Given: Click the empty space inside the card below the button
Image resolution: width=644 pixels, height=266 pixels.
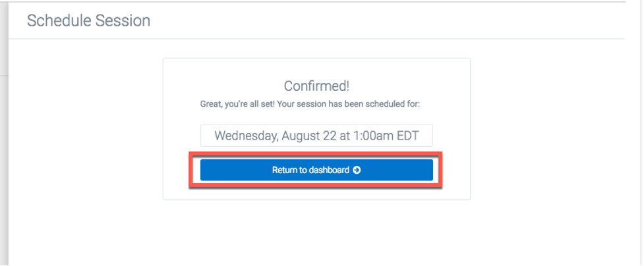Looking at the screenshot, I should click(316, 193).
